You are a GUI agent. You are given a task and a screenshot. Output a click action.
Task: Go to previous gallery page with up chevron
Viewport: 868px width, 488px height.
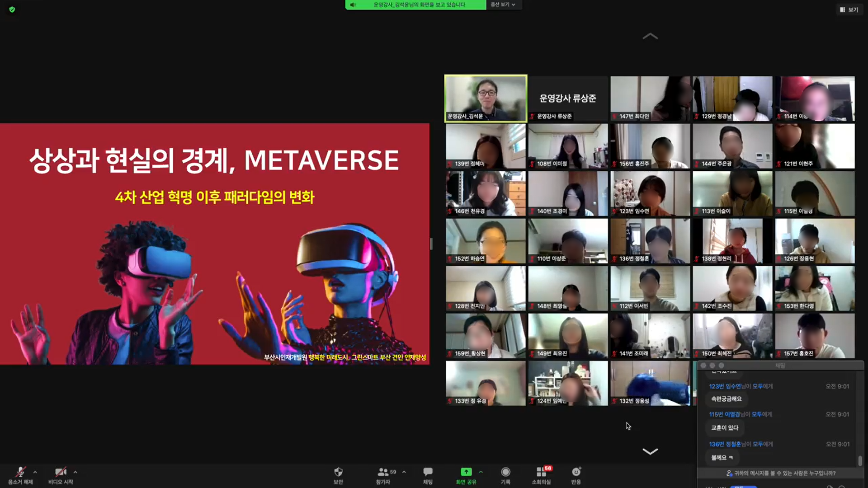(650, 36)
